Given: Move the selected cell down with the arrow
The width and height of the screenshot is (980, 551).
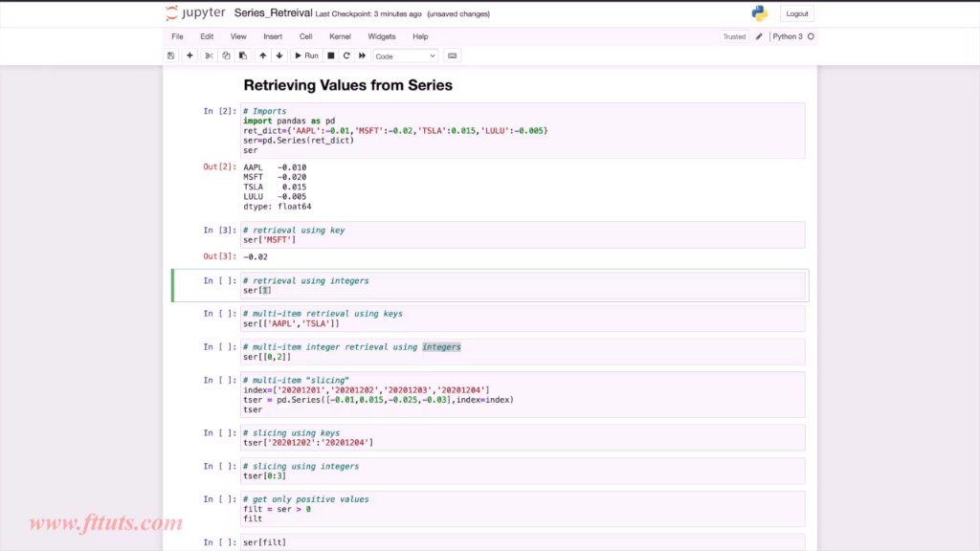Looking at the screenshot, I should click(x=279, y=55).
